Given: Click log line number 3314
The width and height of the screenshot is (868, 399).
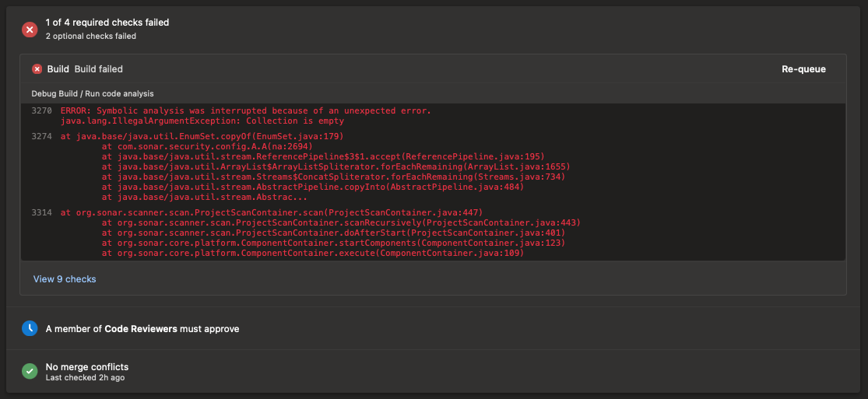Looking at the screenshot, I should tap(41, 212).
